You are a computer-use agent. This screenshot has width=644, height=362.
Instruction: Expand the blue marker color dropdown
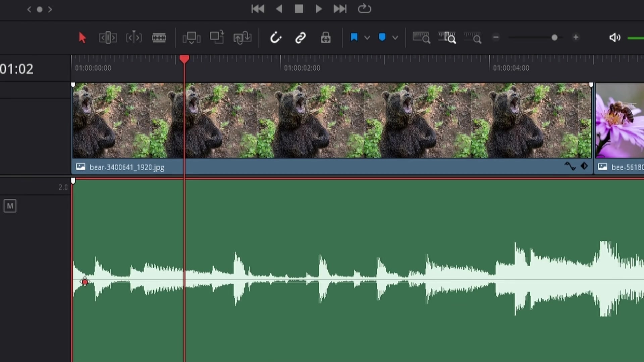[x=395, y=38]
